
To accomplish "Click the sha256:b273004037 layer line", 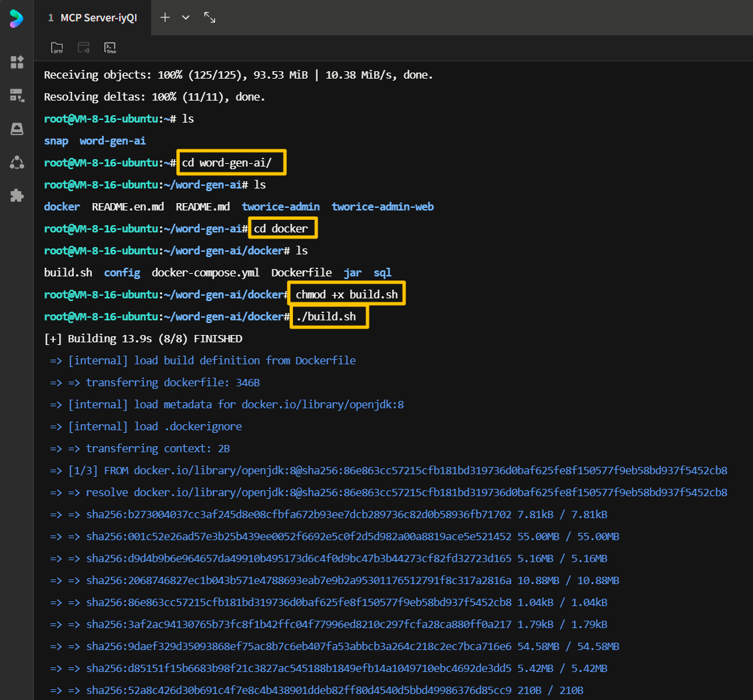I will pyautogui.click(x=328, y=515).
